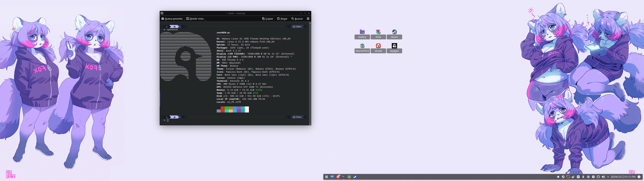Click the 'Local IP (enp7s0)' line
Viewport: 644px width, 181px height.
(x=240, y=99)
